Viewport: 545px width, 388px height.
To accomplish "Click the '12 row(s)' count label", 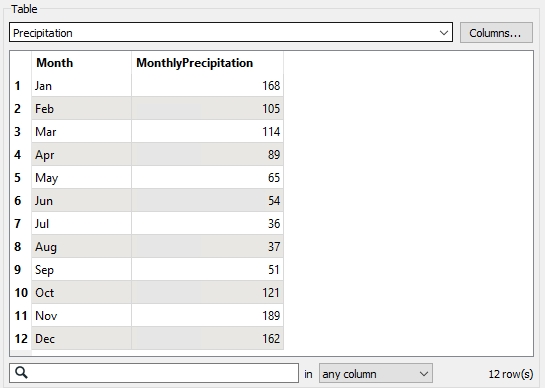I will tap(511, 374).
